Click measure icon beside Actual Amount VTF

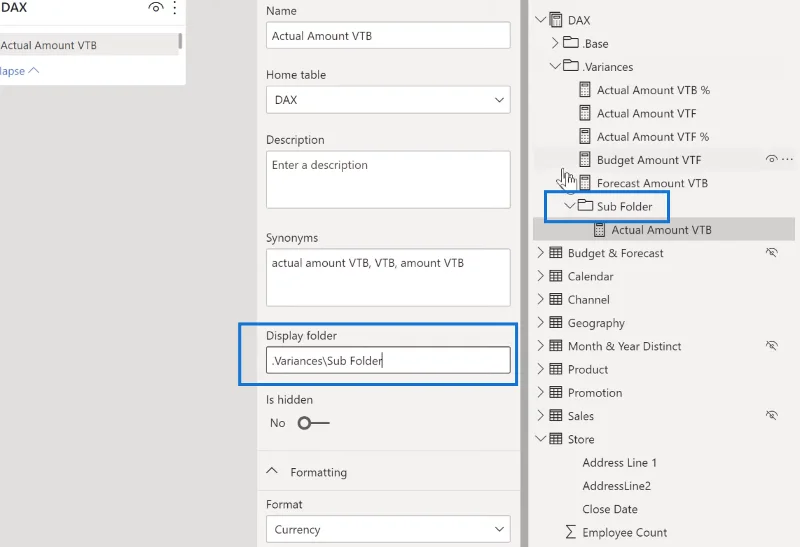(x=585, y=113)
